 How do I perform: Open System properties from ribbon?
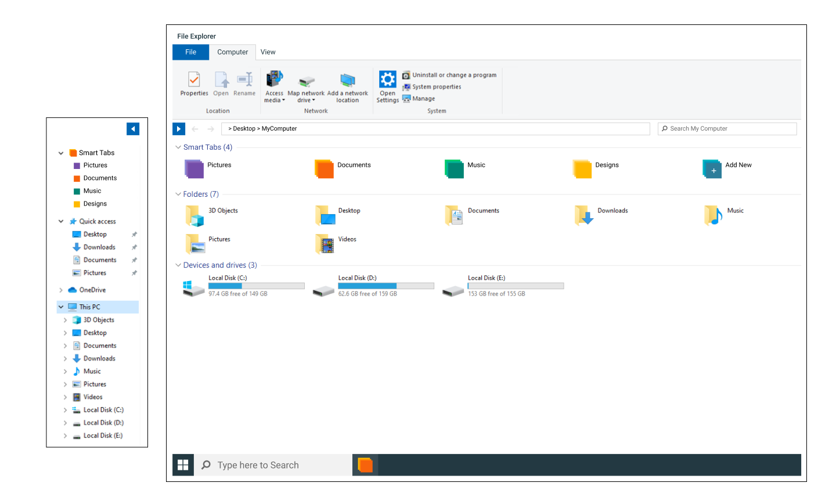432,87
